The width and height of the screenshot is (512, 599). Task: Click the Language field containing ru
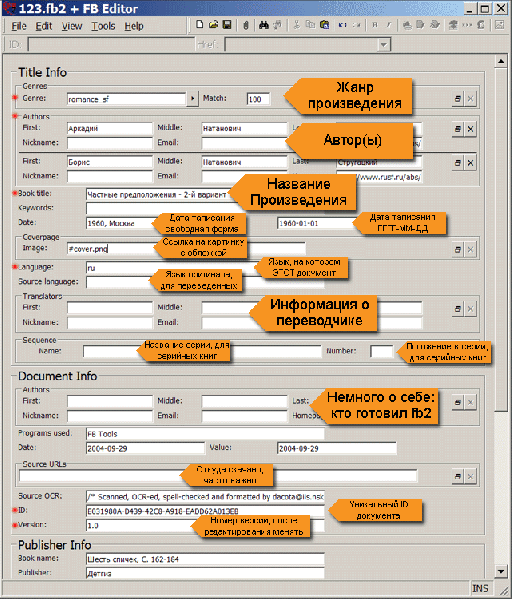pyautogui.click(x=205, y=268)
